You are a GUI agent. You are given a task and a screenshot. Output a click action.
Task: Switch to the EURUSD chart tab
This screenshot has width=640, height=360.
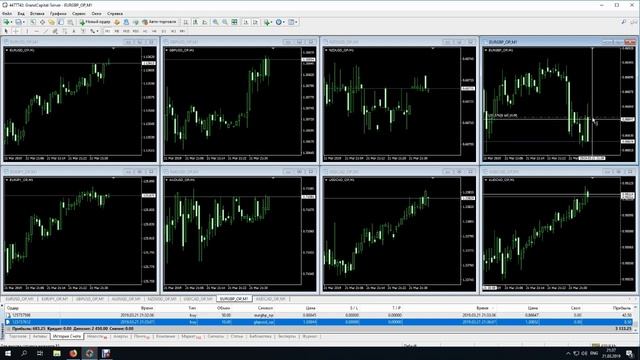click(19, 299)
